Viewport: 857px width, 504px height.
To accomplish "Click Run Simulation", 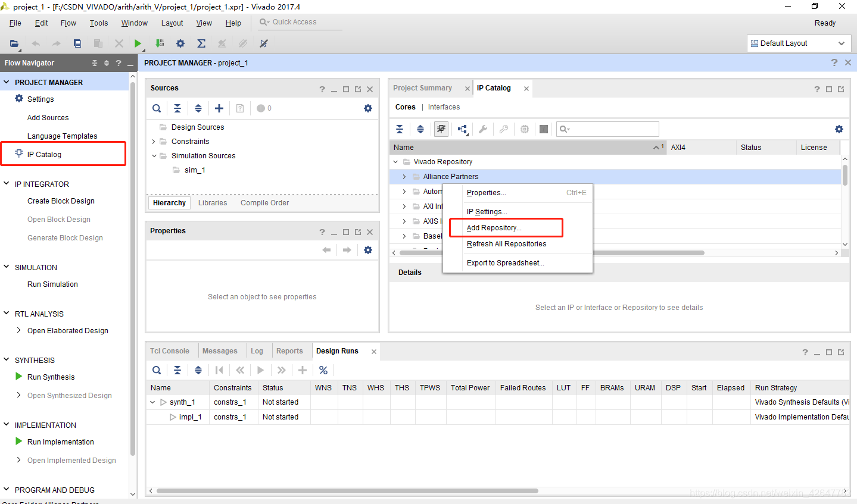I will click(53, 284).
